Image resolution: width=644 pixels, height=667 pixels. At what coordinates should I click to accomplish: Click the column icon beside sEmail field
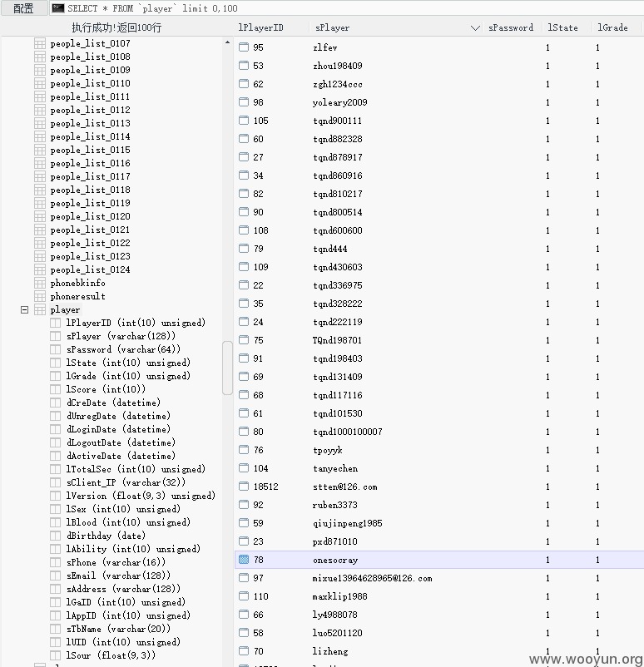tap(56, 576)
